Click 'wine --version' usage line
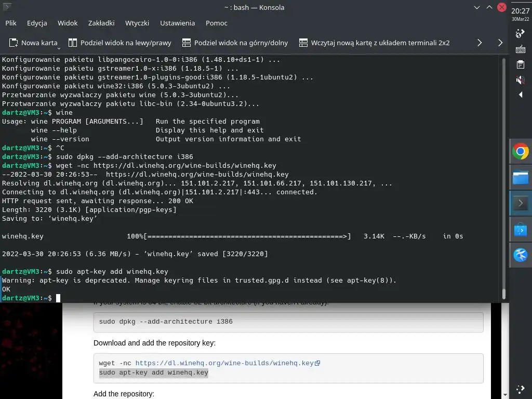Image resolution: width=532 pixels, height=399 pixels. [x=166, y=139]
